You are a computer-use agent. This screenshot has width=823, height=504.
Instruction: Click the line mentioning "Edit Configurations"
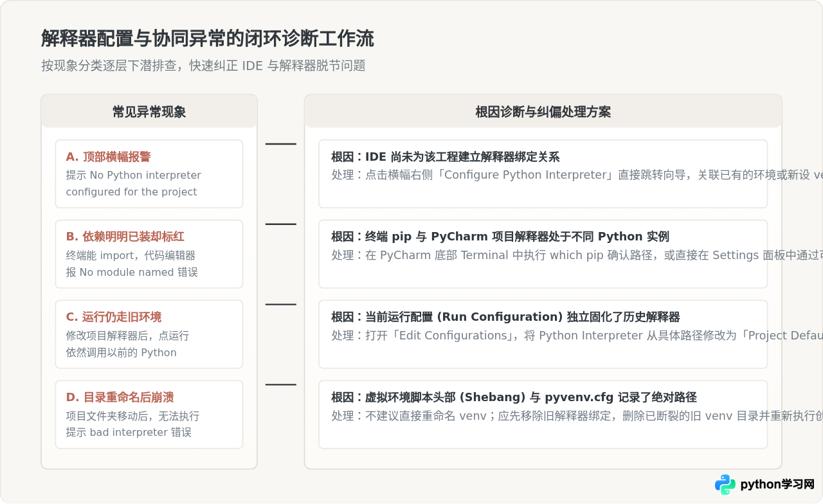[x=577, y=336]
